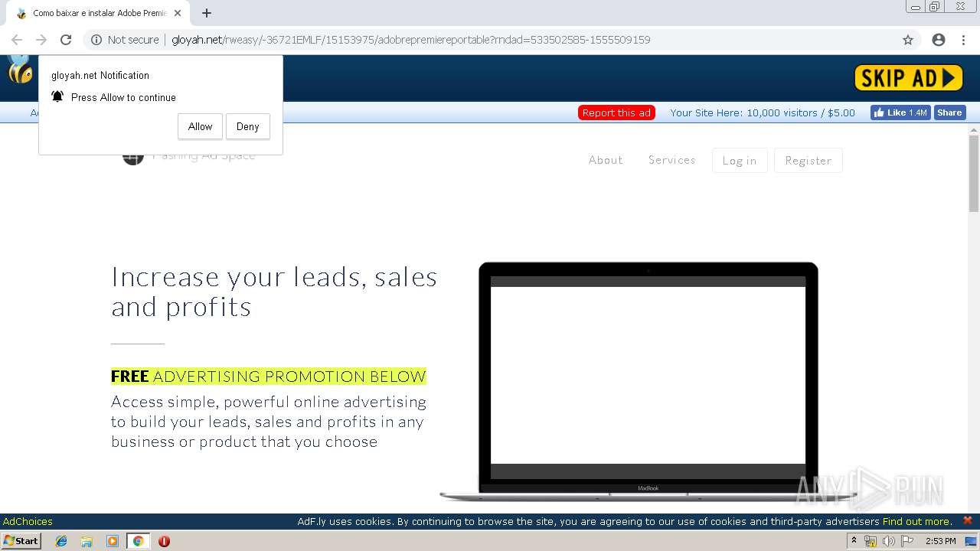Switch to the Chrome taskbar icon
Viewport: 980px width, 551px height.
coord(138,541)
